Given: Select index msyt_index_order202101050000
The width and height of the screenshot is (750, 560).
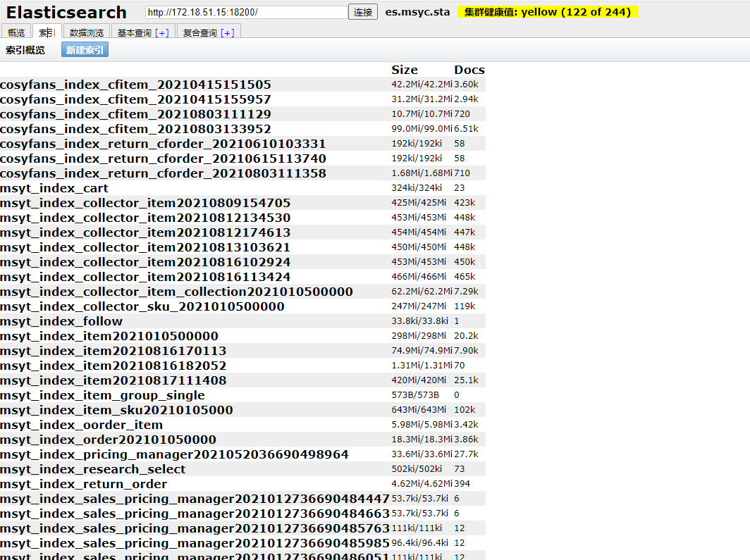Looking at the screenshot, I should click(x=108, y=440).
